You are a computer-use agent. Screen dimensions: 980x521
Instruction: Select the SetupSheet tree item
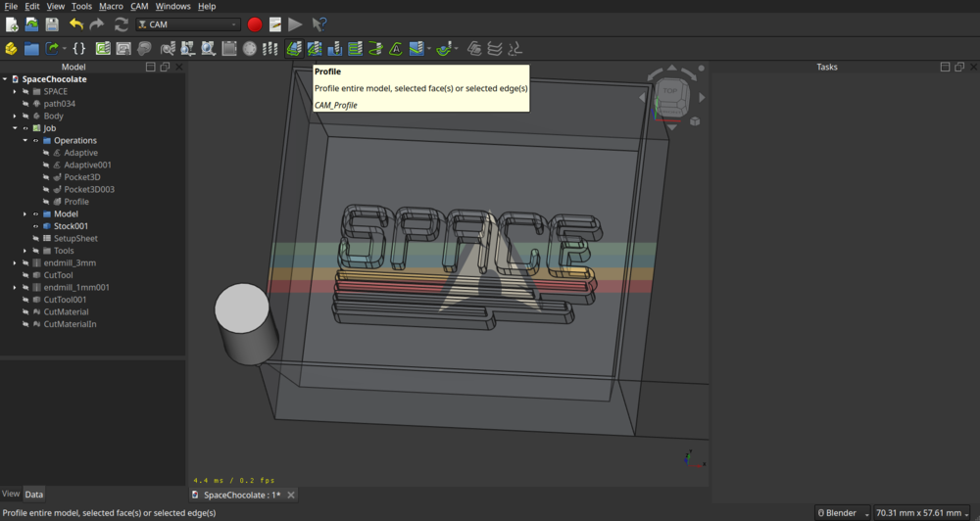point(75,238)
